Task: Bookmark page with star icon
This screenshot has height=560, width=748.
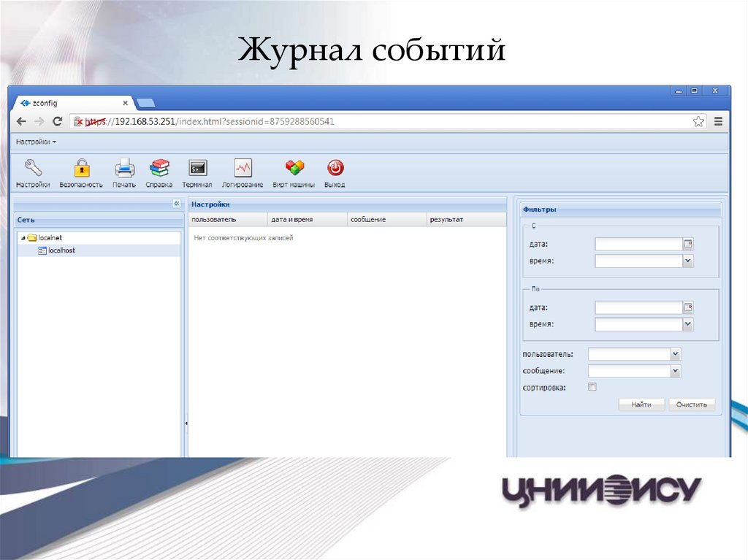Action: click(698, 122)
